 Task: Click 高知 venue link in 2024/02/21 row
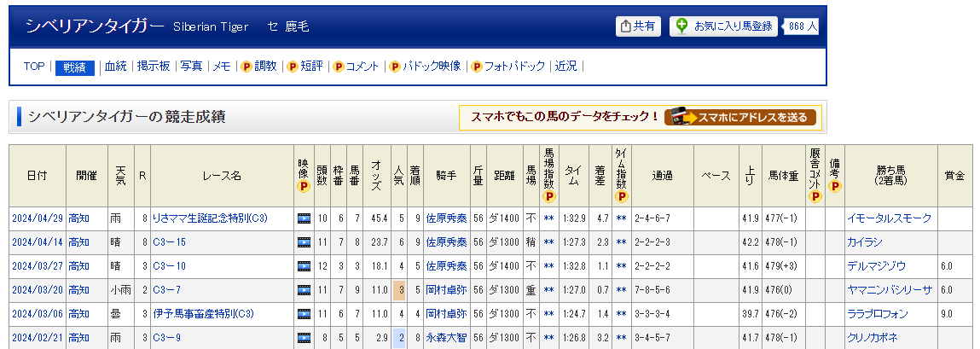pyautogui.click(x=78, y=338)
